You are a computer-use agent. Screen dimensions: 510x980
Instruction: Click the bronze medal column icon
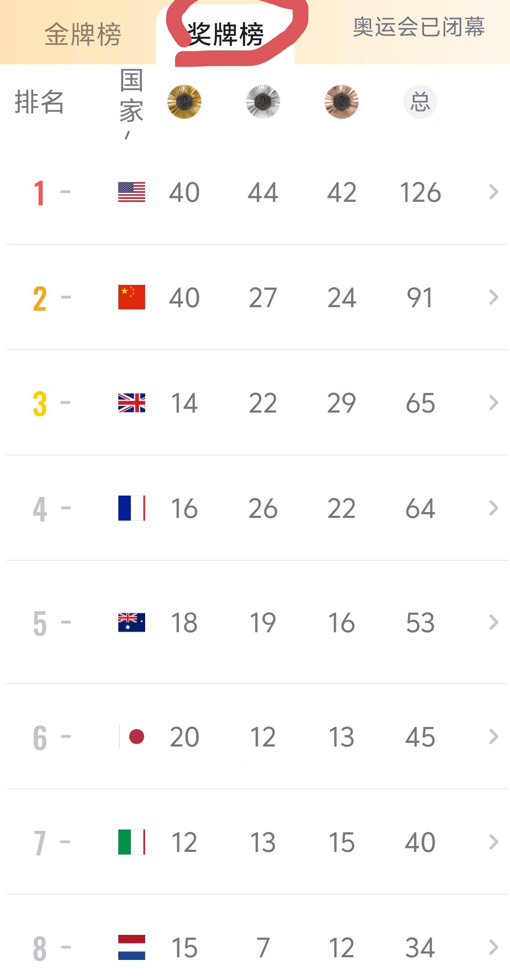pos(342,102)
